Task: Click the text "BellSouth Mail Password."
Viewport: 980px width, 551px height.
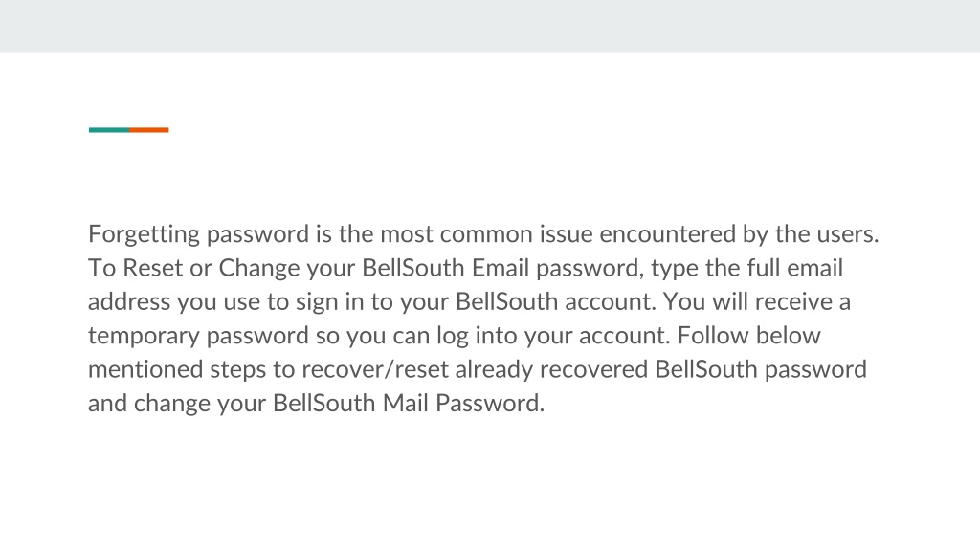Action: (x=409, y=404)
